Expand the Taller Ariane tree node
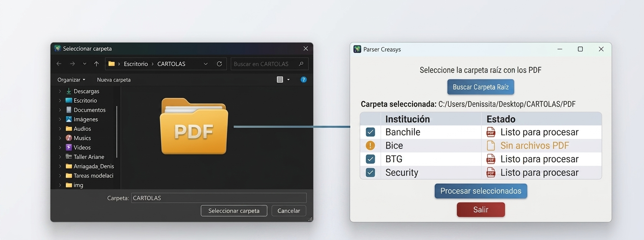The width and height of the screenshot is (644, 240). (x=60, y=157)
